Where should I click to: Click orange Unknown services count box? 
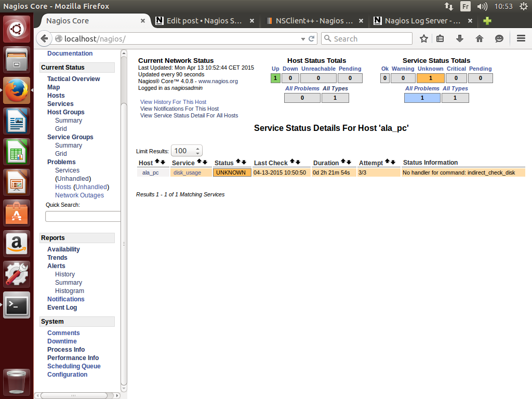(430, 78)
